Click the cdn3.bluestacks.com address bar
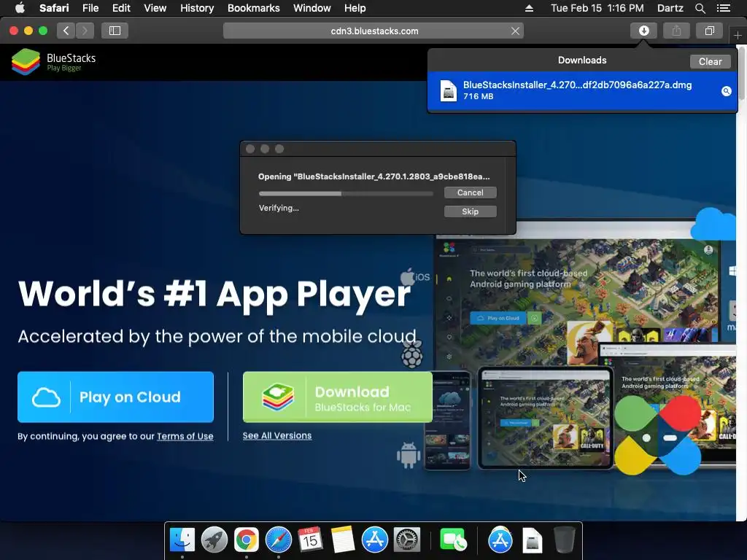This screenshot has height=560, width=747. coord(374,31)
